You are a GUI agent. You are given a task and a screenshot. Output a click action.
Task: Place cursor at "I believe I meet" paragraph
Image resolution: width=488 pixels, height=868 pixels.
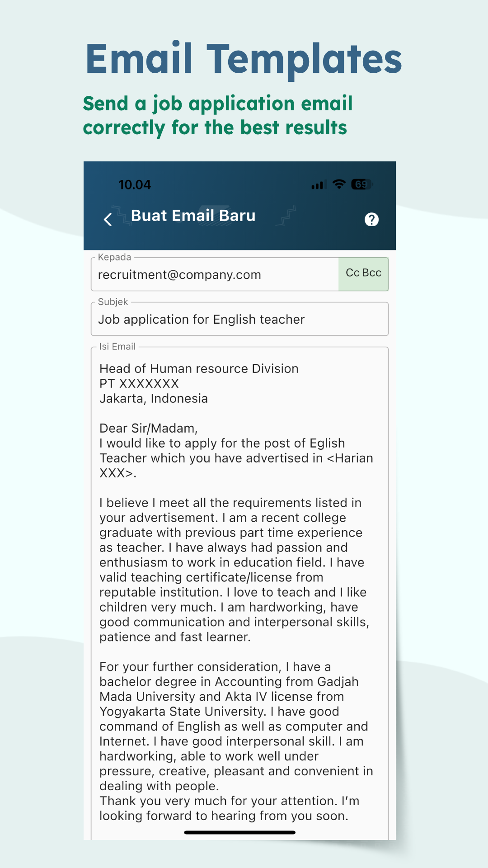click(230, 503)
